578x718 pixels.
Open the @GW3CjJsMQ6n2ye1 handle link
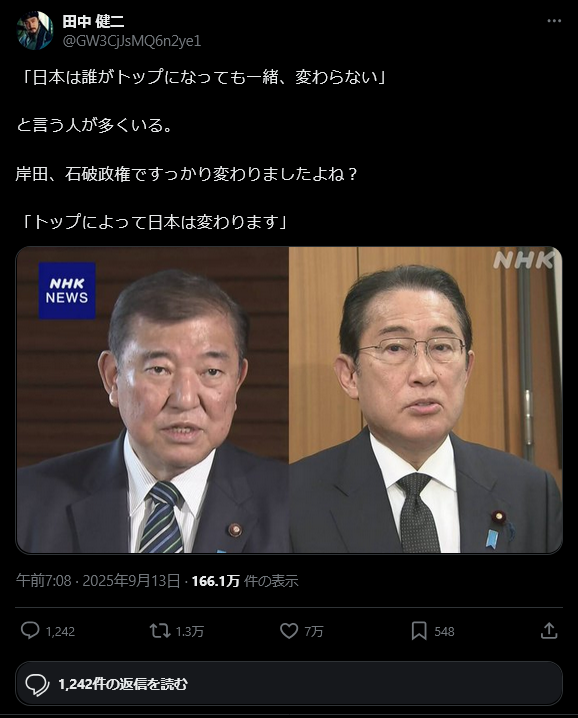[132, 41]
